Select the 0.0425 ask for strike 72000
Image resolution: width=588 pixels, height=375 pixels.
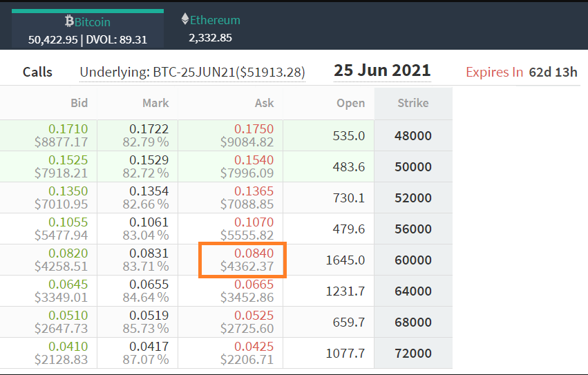254,347
